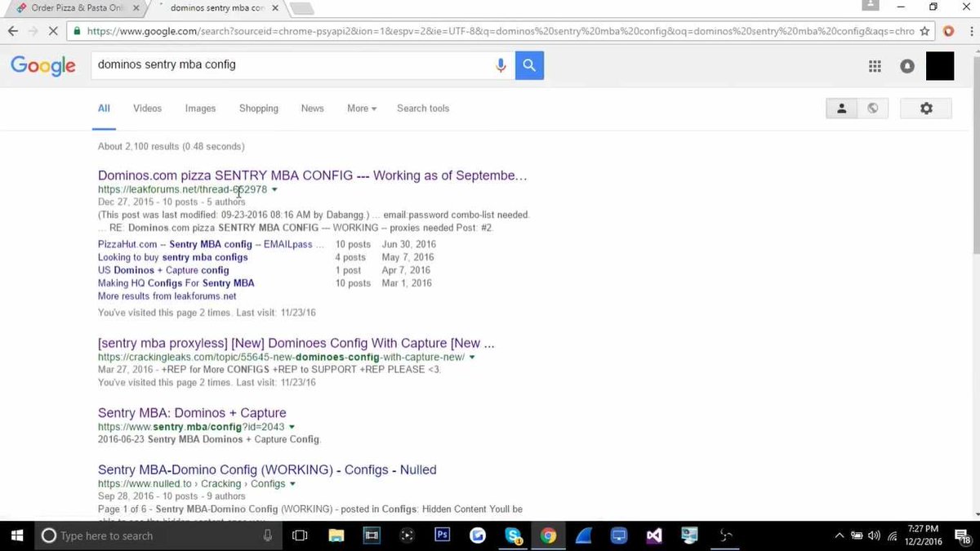Open Looking to buy sentry mba configs

pos(173,257)
